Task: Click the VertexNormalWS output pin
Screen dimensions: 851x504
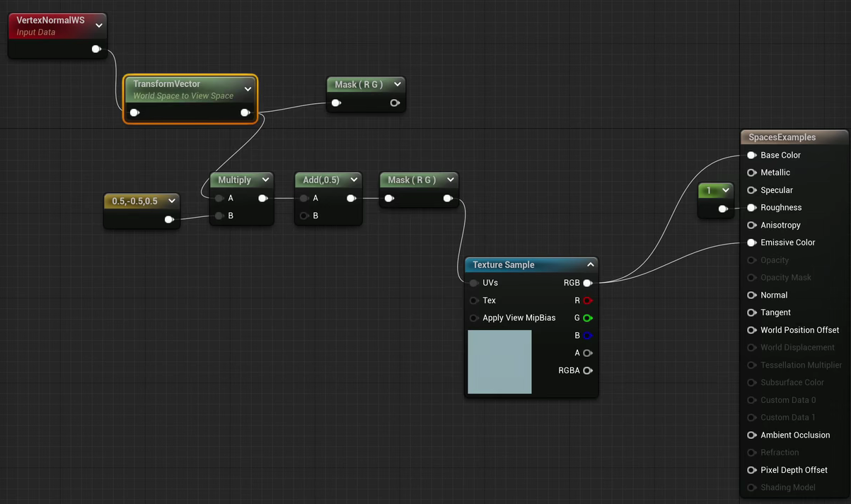Action: point(96,49)
